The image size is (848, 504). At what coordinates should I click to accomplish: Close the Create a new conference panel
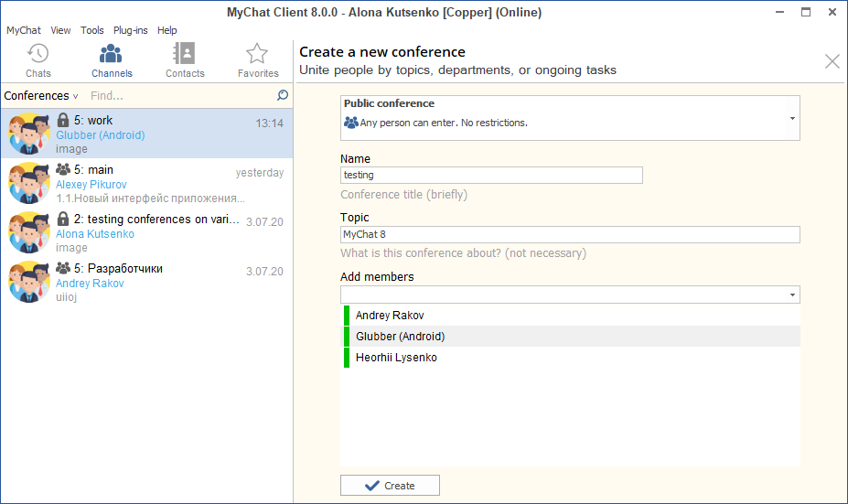(832, 61)
